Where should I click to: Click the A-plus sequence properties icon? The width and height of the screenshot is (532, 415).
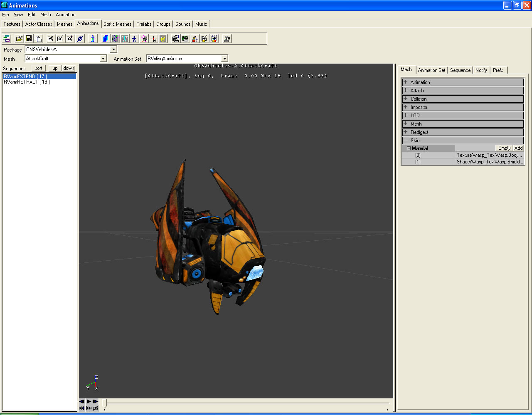click(x=69, y=39)
